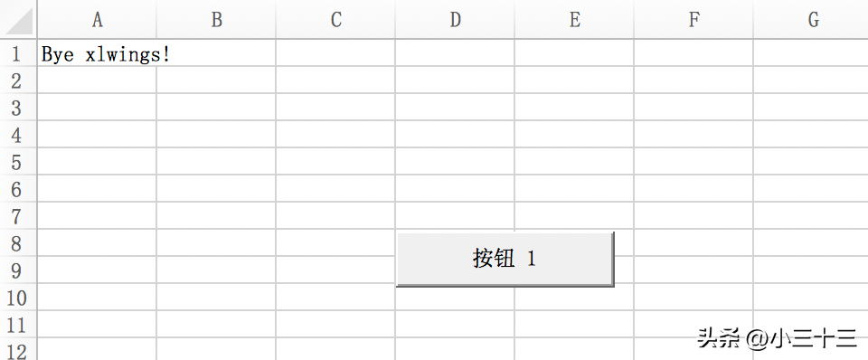Select row 8 header
Screen dimensions: 868x360
click(18, 243)
